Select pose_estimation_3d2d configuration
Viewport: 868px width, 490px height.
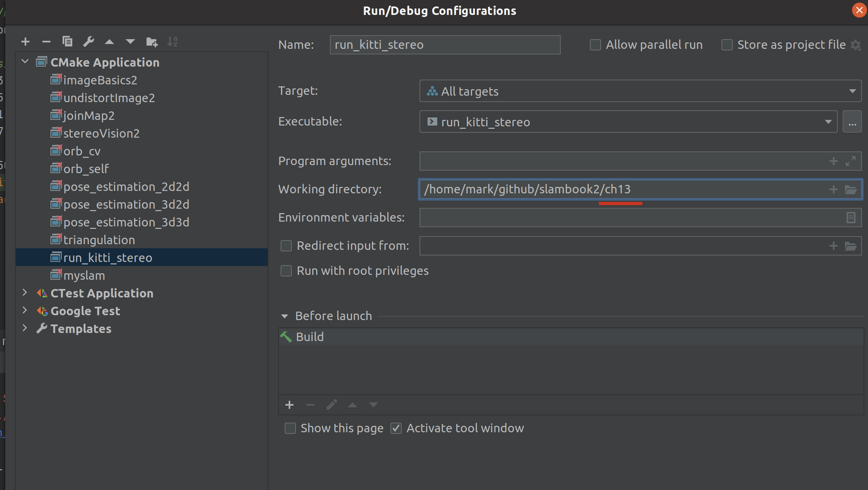(x=126, y=205)
